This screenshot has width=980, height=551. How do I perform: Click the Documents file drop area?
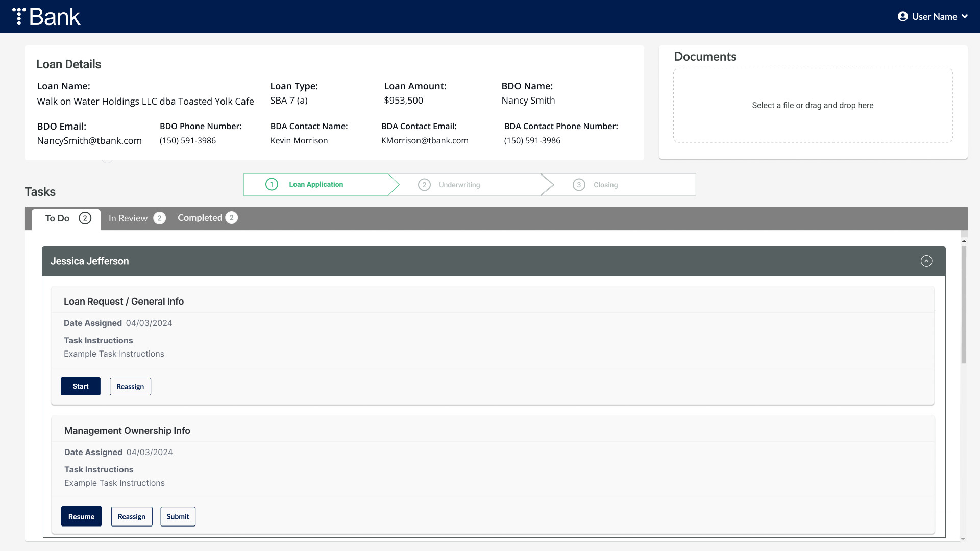pyautogui.click(x=813, y=105)
